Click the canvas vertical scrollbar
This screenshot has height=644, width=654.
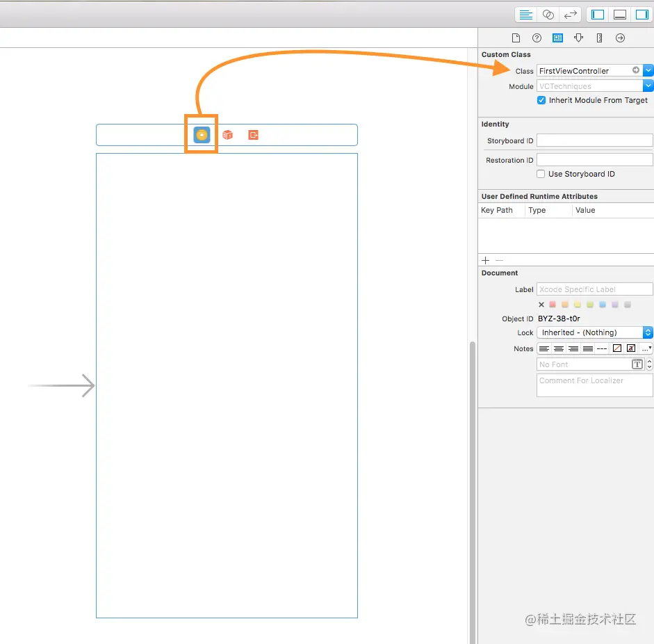473,492
